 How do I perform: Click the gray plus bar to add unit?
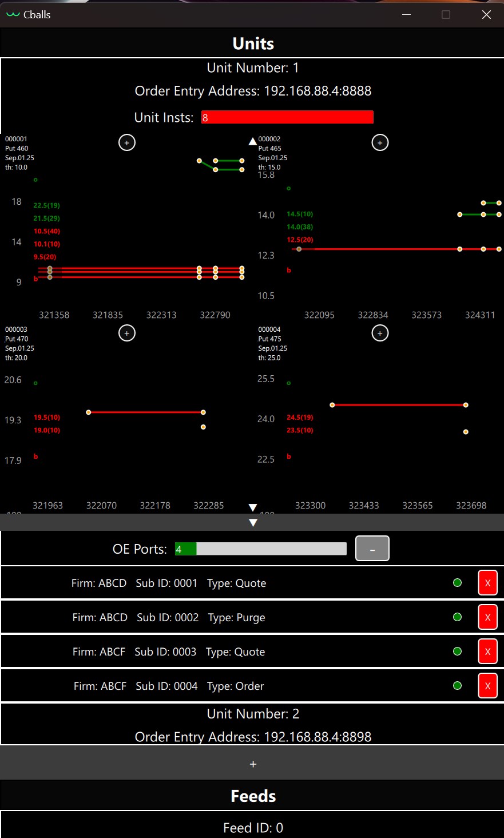[253, 764]
